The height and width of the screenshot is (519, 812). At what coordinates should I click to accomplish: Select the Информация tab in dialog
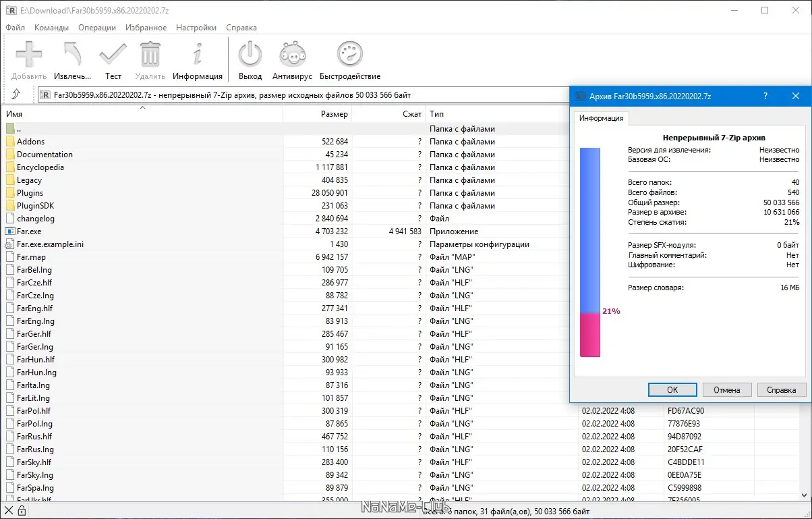[x=601, y=118]
